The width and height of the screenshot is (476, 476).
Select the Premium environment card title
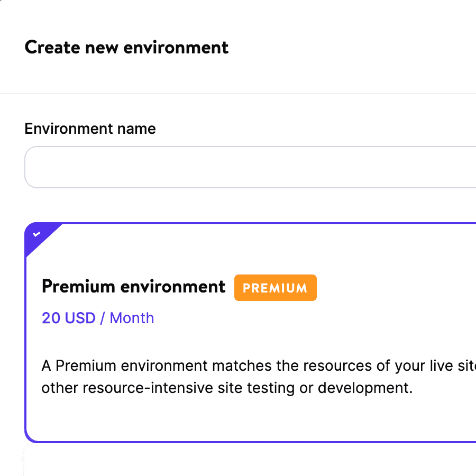point(133,287)
